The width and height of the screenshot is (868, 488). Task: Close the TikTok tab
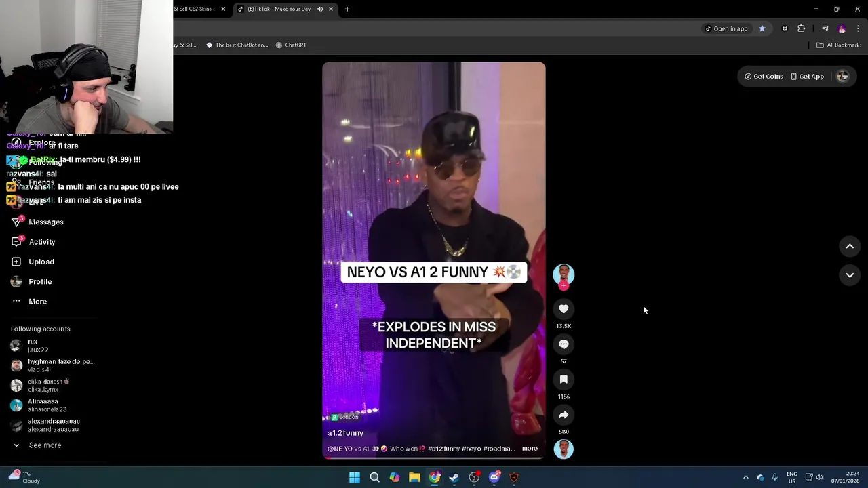331,9
